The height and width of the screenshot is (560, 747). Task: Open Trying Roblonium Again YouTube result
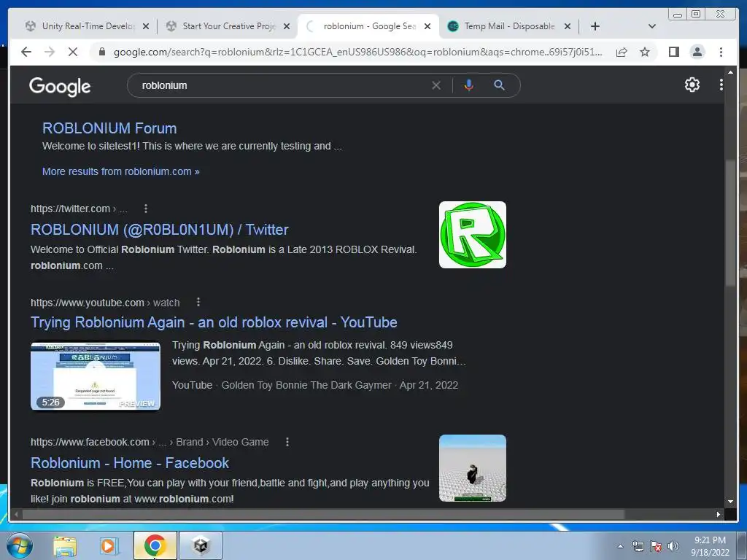click(214, 322)
